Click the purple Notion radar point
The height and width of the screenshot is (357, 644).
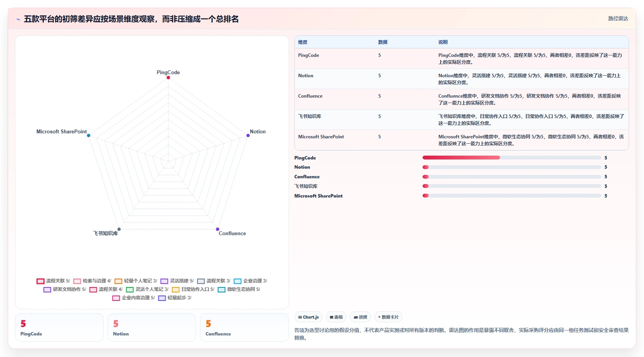pos(248,135)
